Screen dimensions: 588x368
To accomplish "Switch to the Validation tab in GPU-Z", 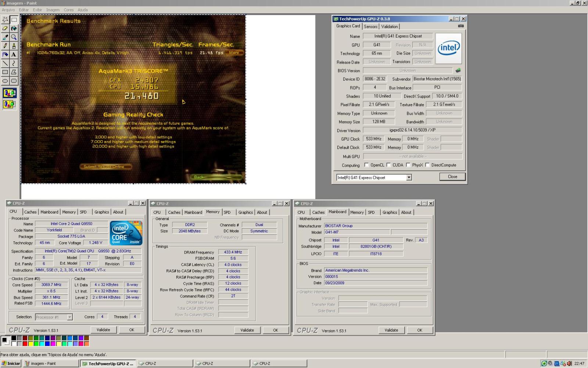I will point(390,26).
